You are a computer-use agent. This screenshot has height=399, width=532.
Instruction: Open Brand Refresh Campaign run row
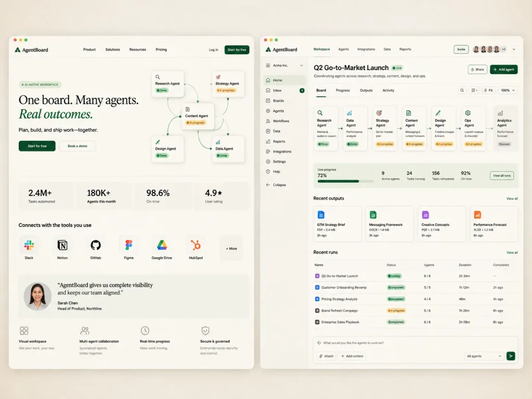pos(416,311)
